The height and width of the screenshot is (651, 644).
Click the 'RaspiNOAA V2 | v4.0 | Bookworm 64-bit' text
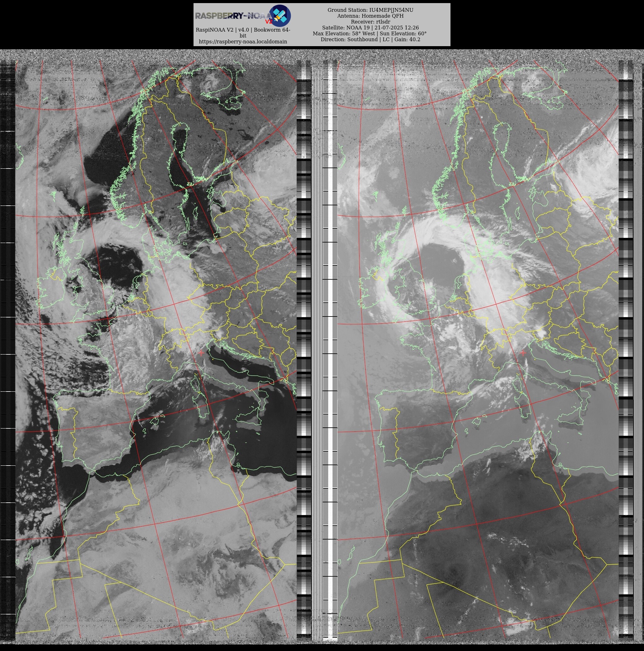pyautogui.click(x=243, y=33)
